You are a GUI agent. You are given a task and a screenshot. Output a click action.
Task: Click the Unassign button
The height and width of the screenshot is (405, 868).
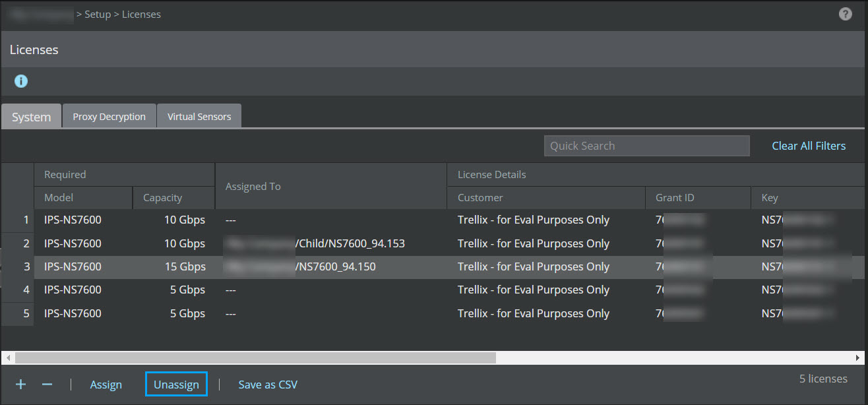pyautogui.click(x=176, y=385)
